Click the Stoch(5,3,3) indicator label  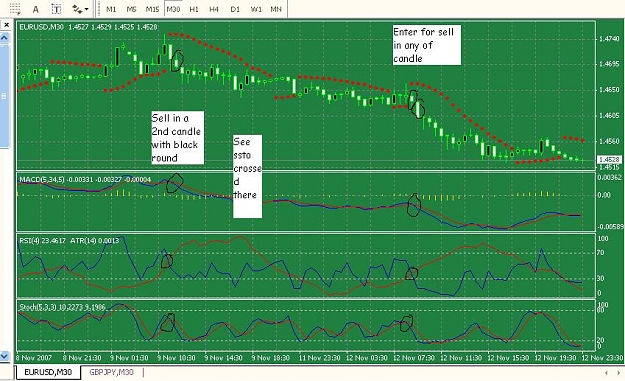point(62,307)
